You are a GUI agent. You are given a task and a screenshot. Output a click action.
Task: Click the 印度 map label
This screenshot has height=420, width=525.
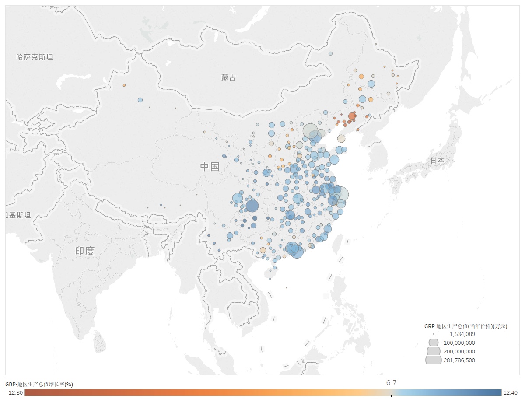pyautogui.click(x=85, y=251)
